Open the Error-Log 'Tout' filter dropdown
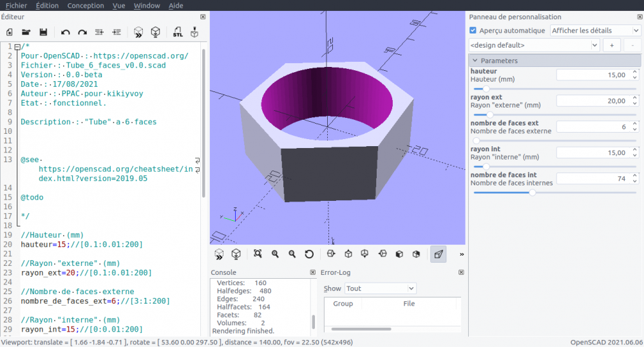Screen dimensions: 644x347 point(380,288)
